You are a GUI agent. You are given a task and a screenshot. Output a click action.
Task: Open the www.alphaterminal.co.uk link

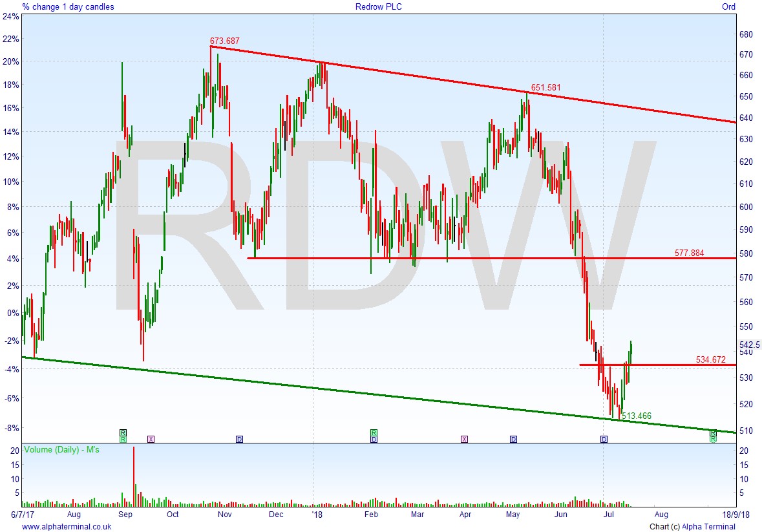coord(67,526)
